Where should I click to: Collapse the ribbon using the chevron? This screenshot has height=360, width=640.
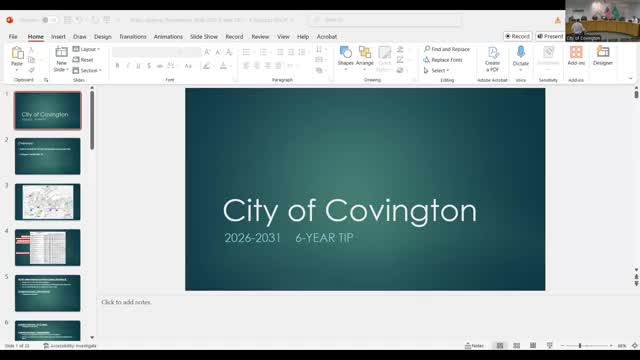[630, 79]
